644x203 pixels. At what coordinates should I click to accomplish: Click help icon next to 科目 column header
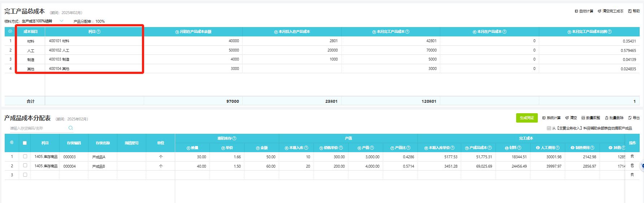tap(99, 32)
